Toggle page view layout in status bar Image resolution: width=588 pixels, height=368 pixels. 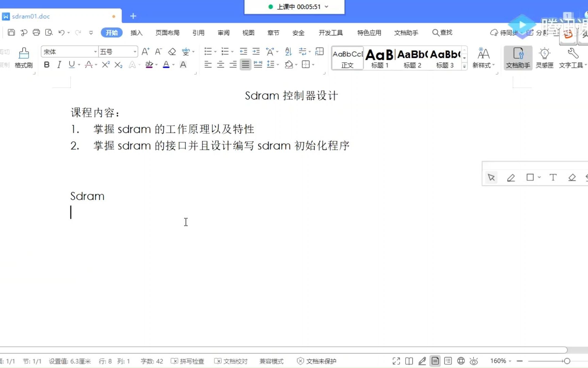(x=435, y=361)
